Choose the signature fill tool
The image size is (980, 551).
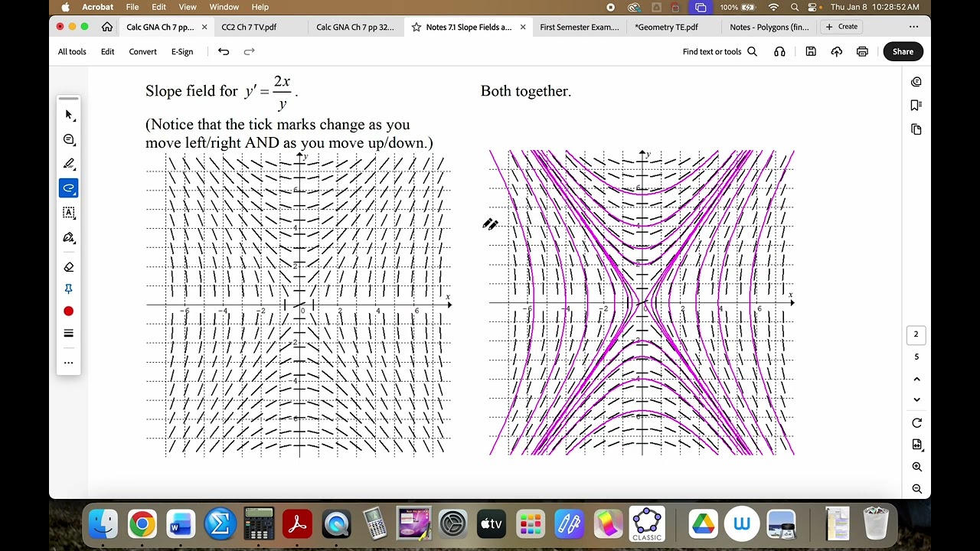click(69, 237)
